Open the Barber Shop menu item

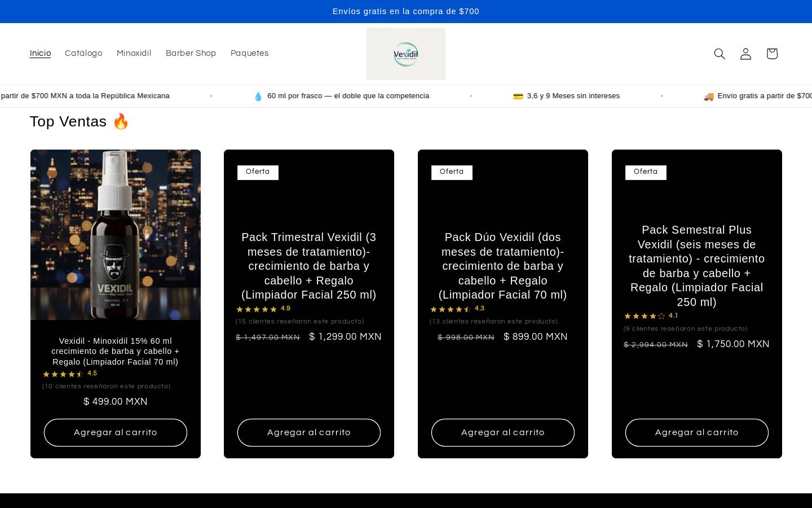pos(191,53)
